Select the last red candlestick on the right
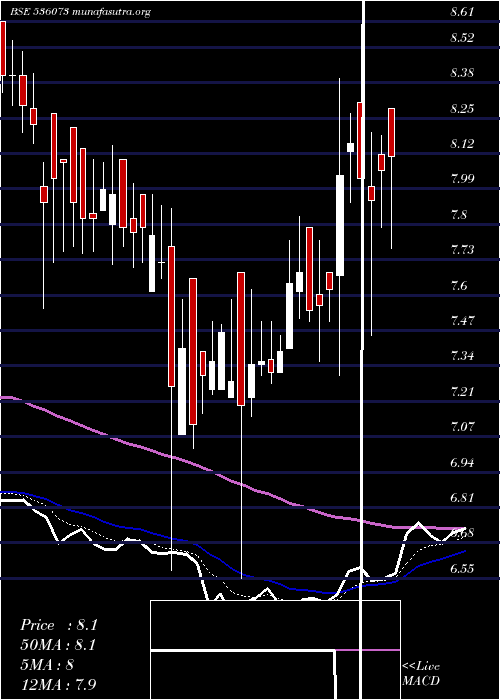The width and height of the screenshot is (500, 700). point(392,133)
